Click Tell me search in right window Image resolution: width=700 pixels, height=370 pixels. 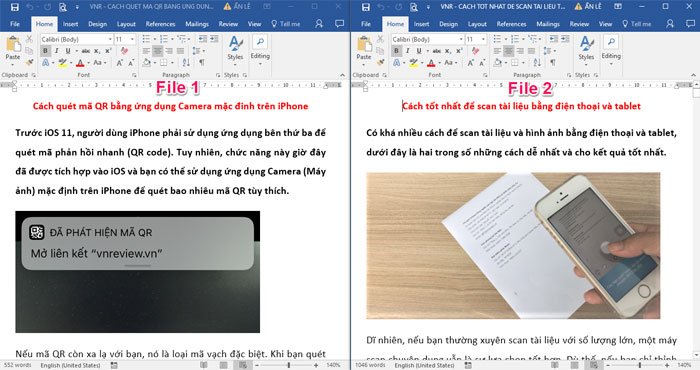637,24
